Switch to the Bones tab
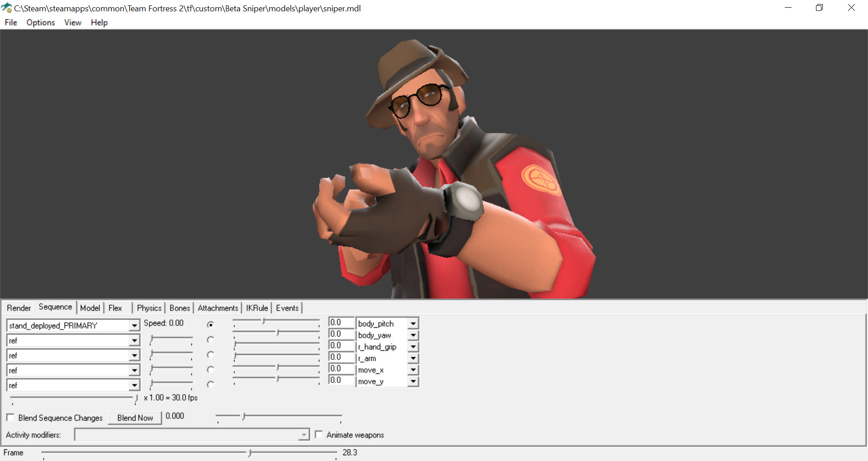Screen dimensions: 868x461 (x=179, y=308)
